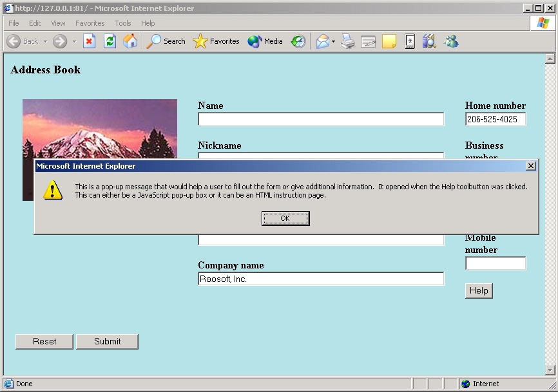This screenshot has height=392, width=558.
Task: Click the scrollbar up arrow
Action: pyautogui.click(x=550, y=59)
